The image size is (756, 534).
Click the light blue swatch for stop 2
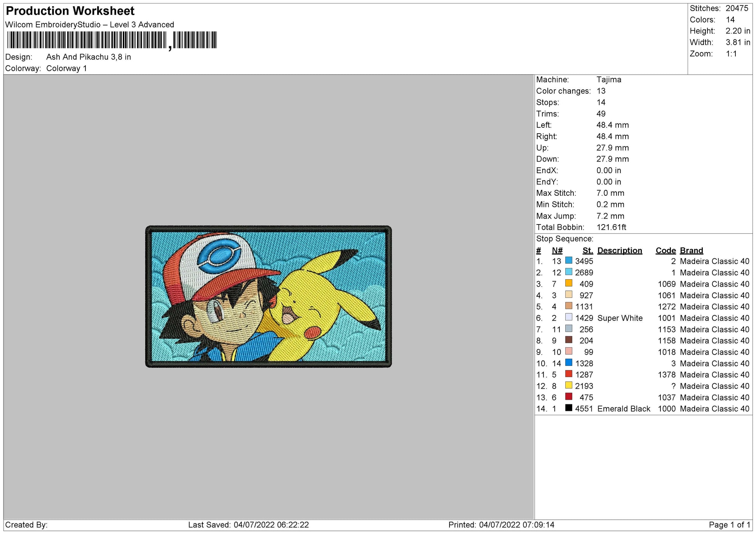568,272
